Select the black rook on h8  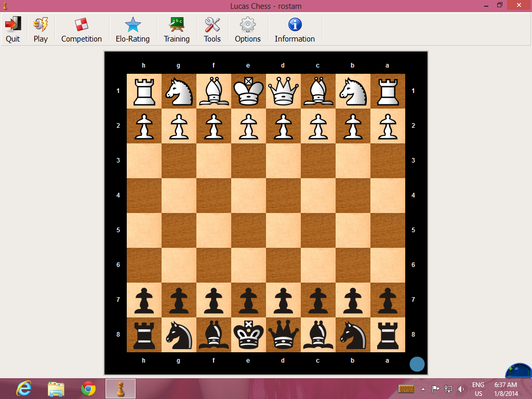144,335
